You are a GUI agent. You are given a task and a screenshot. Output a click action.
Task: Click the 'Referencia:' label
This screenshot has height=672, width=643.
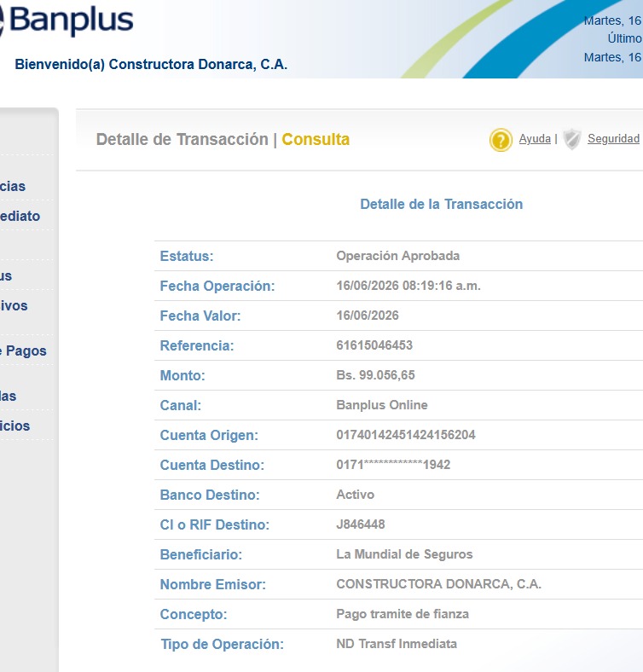[197, 345]
